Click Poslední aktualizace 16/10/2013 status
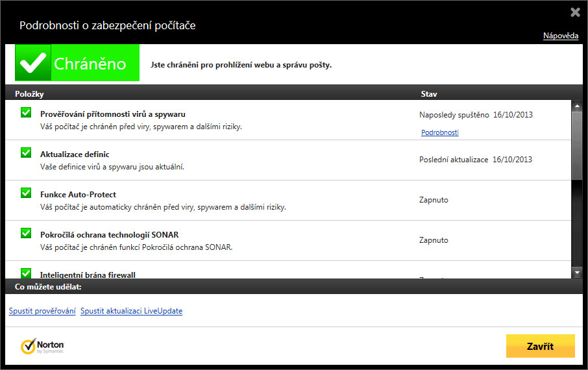Viewport: 588px width, 370px height. pos(476,160)
